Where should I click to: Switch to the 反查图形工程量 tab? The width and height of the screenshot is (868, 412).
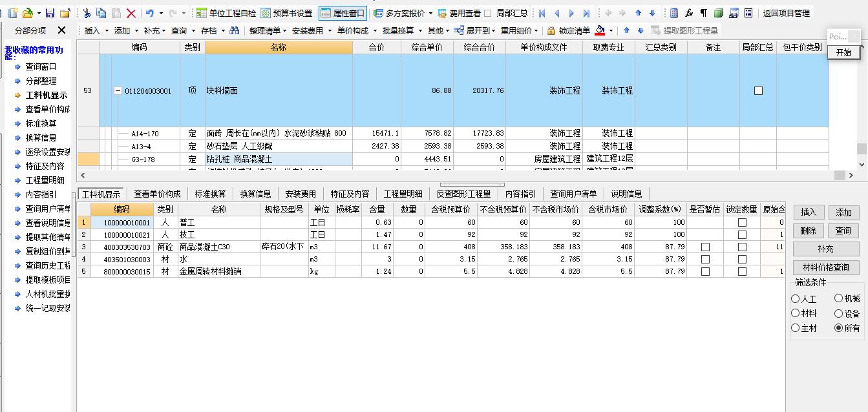point(463,194)
